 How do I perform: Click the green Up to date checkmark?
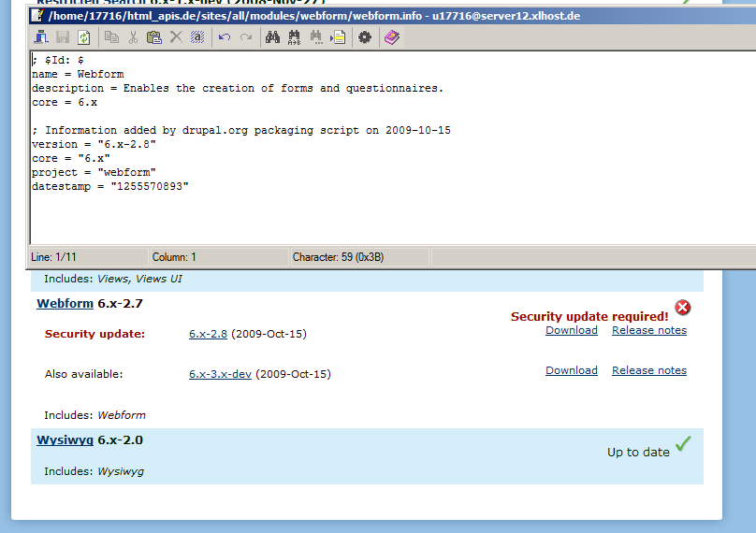(x=683, y=443)
